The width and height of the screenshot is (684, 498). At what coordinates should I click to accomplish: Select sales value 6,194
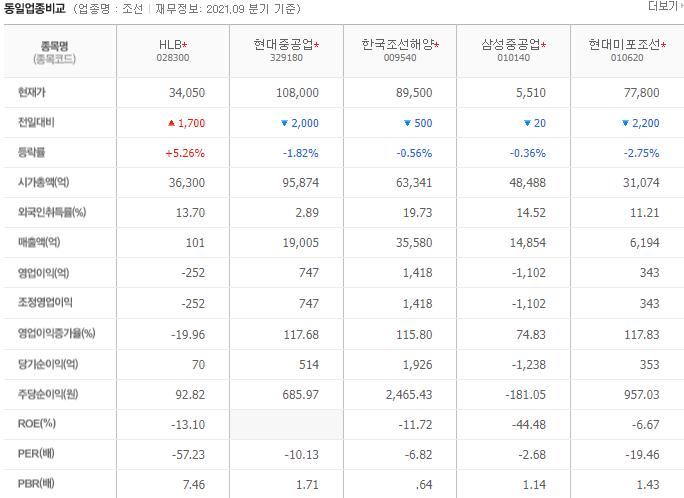click(645, 243)
